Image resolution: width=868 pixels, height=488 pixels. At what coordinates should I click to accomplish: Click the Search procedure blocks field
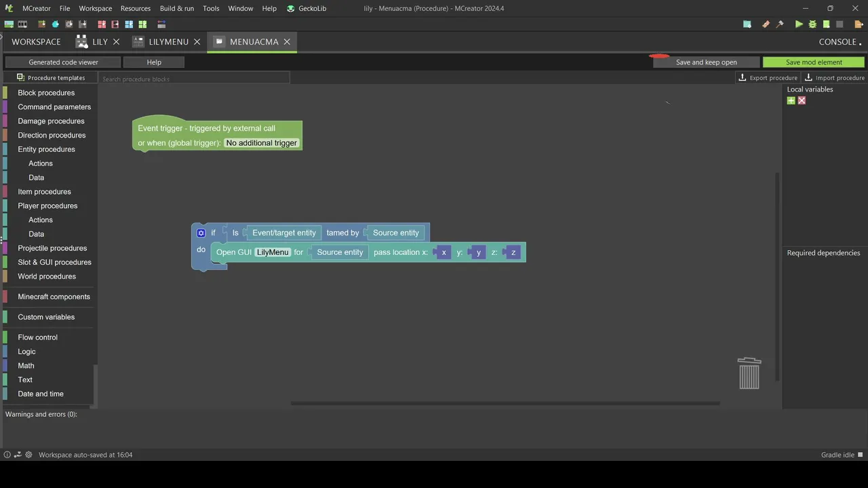click(x=195, y=79)
